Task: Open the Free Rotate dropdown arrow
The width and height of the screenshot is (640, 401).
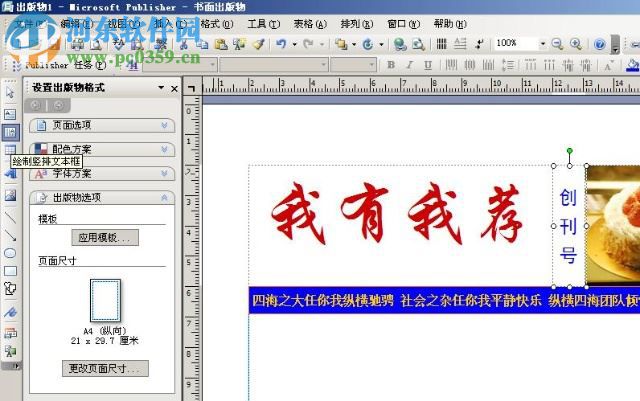Action: click(381, 44)
